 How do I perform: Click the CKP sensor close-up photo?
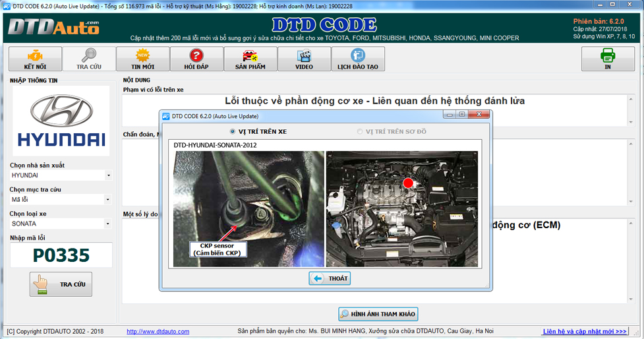click(249, 208)
